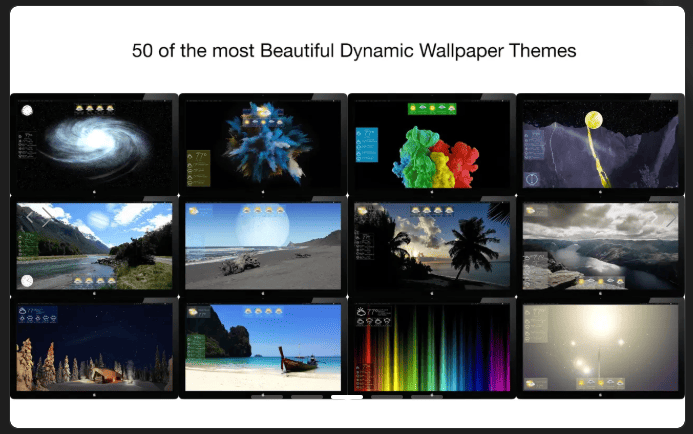Click the active white page indicator
The image size is (693, 434).
[x=347, y=397]
